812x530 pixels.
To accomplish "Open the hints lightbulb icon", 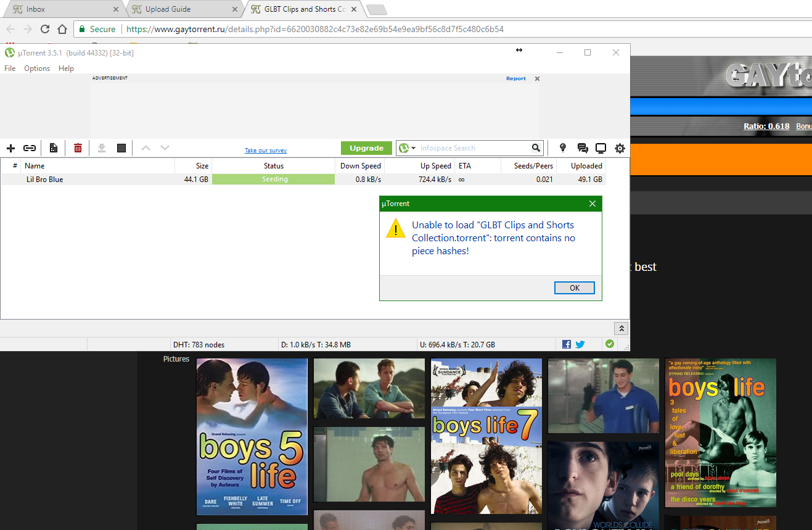I will [x=562, y=148].
